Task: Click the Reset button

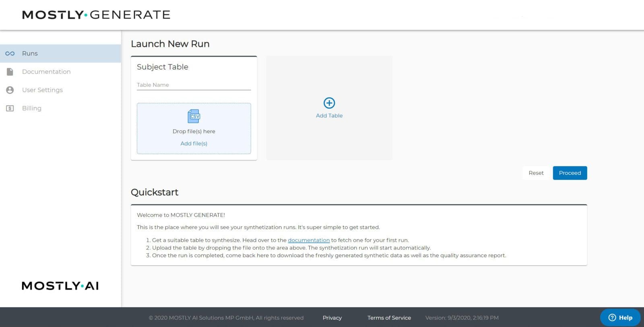Action: (536, 173)
